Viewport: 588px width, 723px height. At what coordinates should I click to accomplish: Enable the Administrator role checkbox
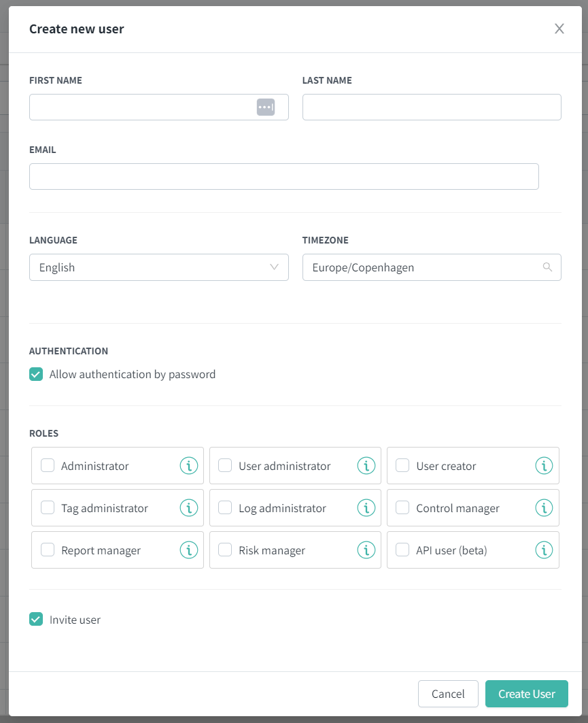click(48, 466)
